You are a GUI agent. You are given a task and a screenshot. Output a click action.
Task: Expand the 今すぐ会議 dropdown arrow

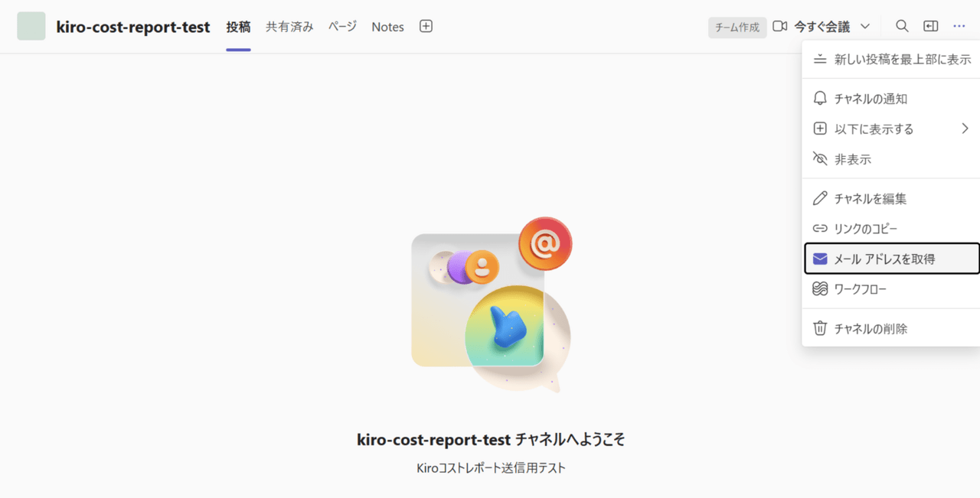click(x=865, y=27)
